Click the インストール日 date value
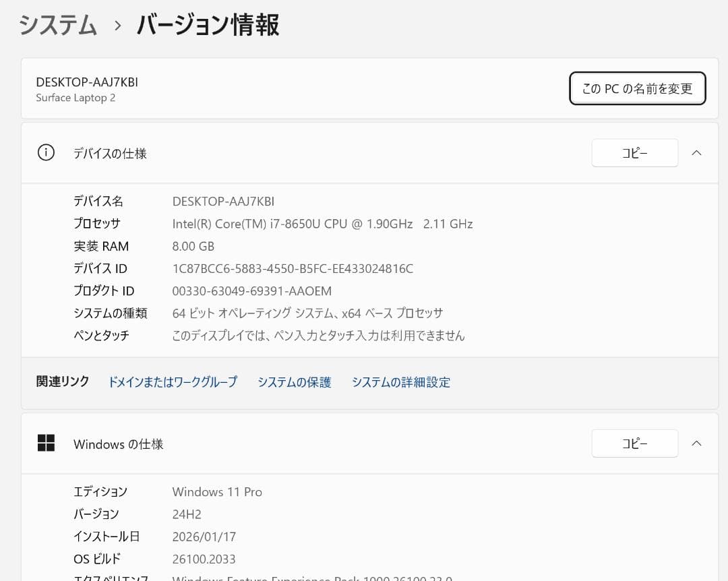Image resolution: width=728 pixels, height=581 pixels. point(204,537)
